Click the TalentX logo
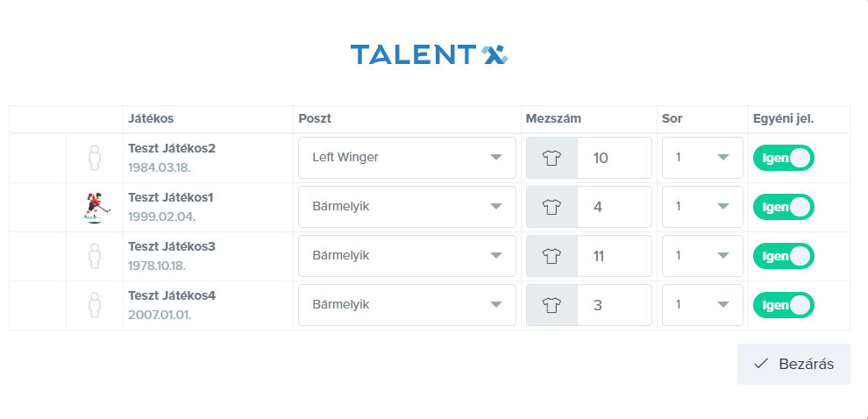The image size is (868, 419). click(429, 54)
